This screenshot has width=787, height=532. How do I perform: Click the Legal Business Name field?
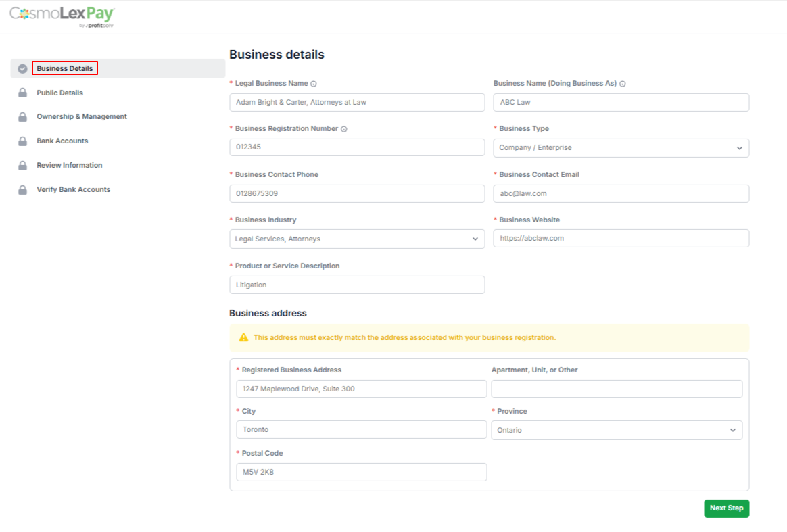coord(357,102)
